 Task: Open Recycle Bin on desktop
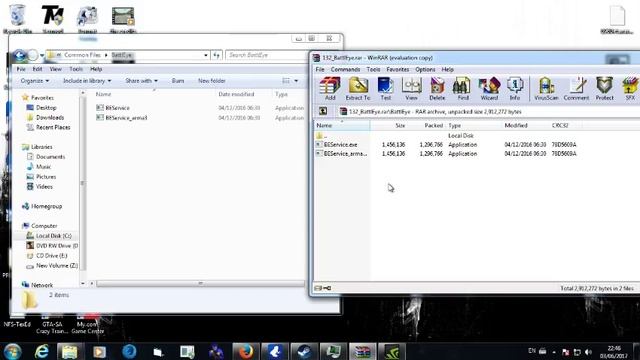18,19
